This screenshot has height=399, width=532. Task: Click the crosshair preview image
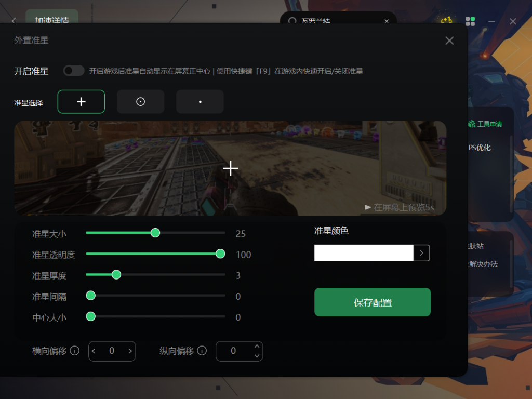[230, 168]
